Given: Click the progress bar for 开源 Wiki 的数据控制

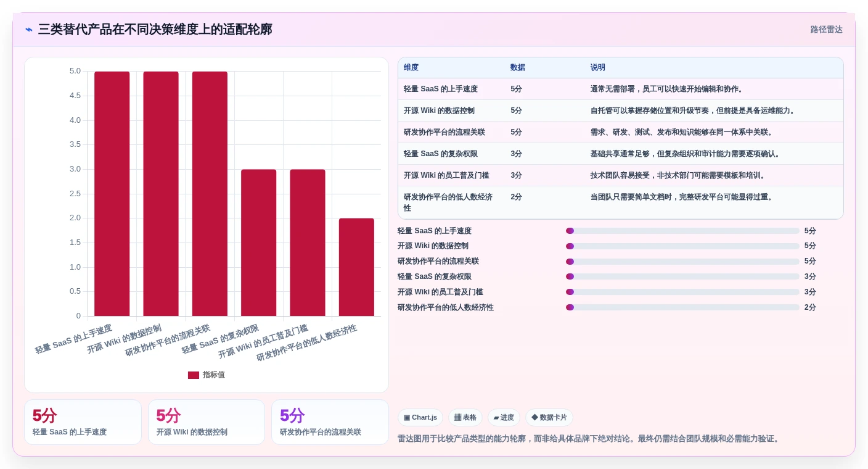Looking at the screenshot, I should [x=682, y=246].
